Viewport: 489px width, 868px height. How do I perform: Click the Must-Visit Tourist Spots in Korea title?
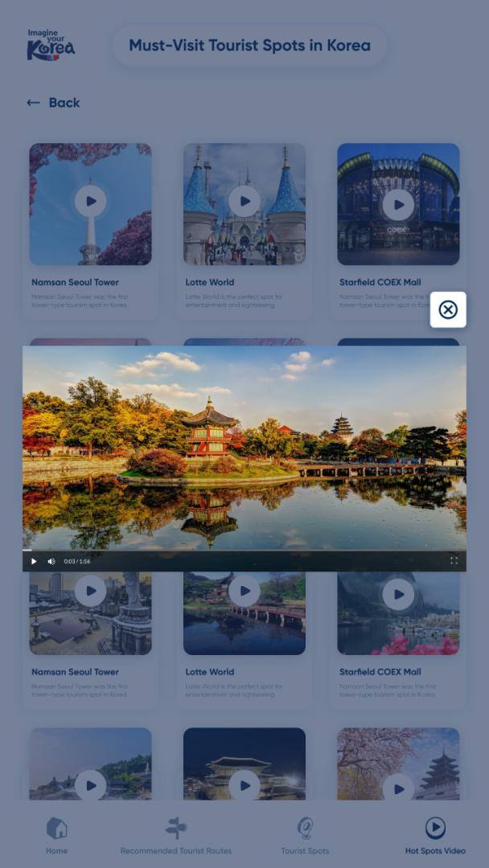pyautogui.click(x=249, y=46)
